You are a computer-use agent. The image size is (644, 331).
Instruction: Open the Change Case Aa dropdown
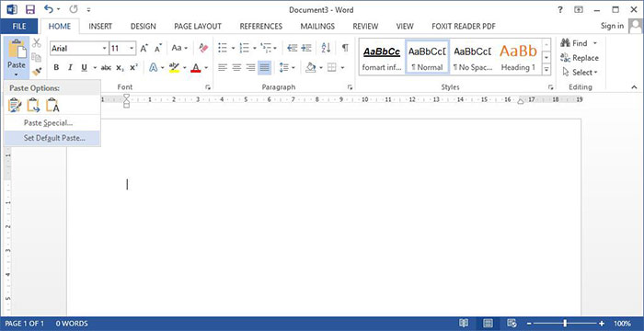coord(180,48)
